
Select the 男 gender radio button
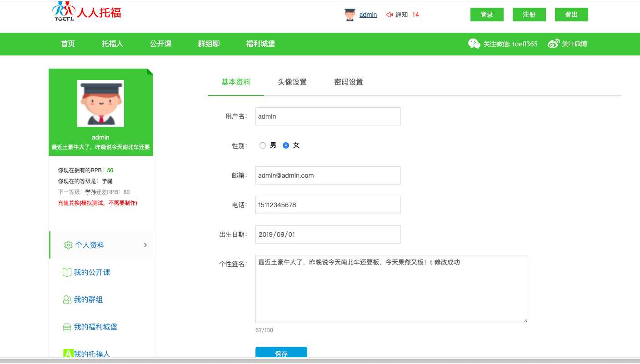pos(262,145)
